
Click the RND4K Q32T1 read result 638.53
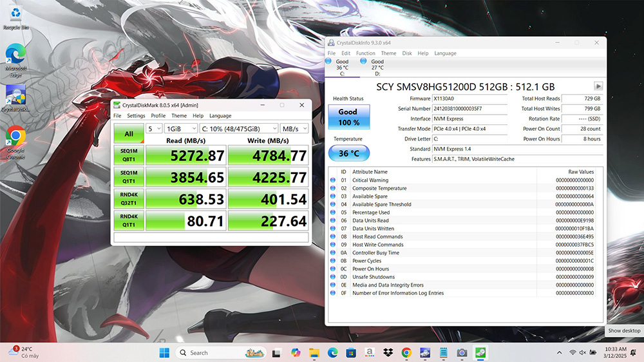click(186, 199)
